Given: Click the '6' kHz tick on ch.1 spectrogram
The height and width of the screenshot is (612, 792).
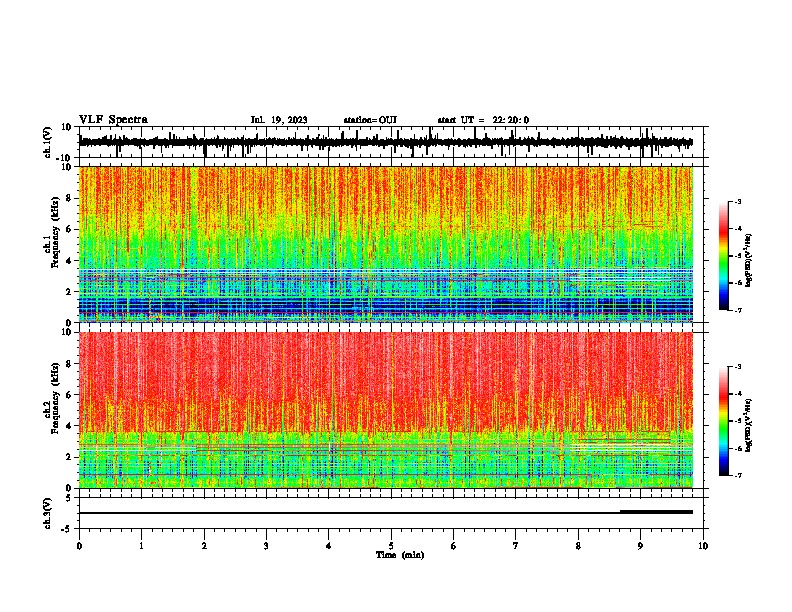Looking at the screenshot, I should point(70,229).
